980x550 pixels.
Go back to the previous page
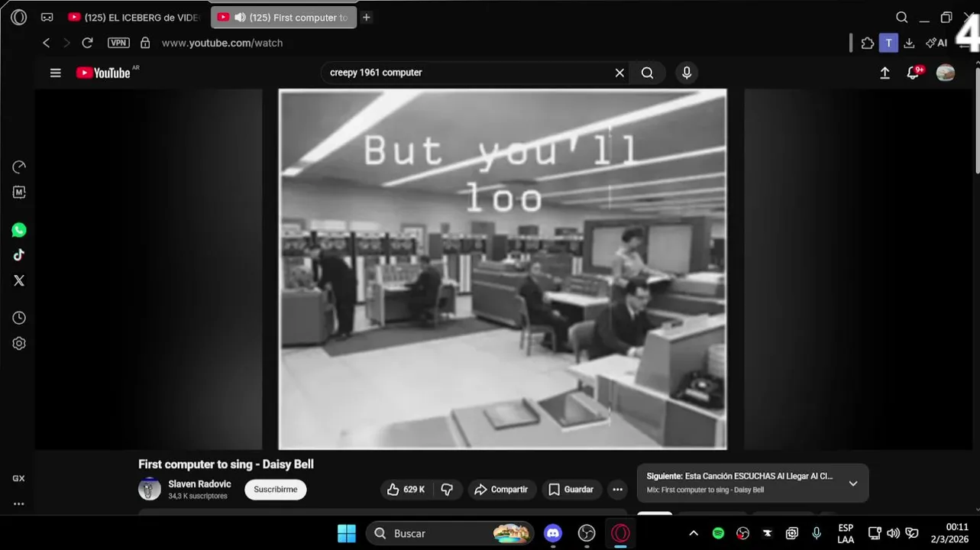click(x=47, y=43)
